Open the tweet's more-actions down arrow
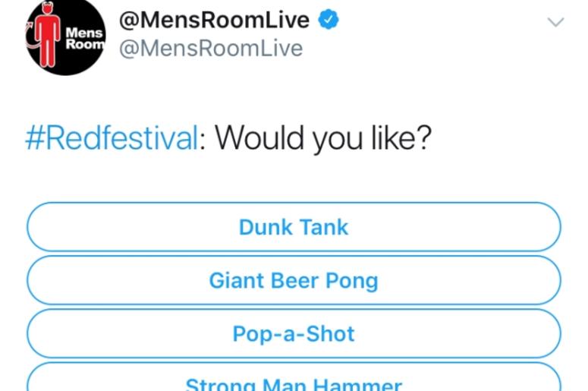The width and height of the screenshot is (588, 391). 555,22
